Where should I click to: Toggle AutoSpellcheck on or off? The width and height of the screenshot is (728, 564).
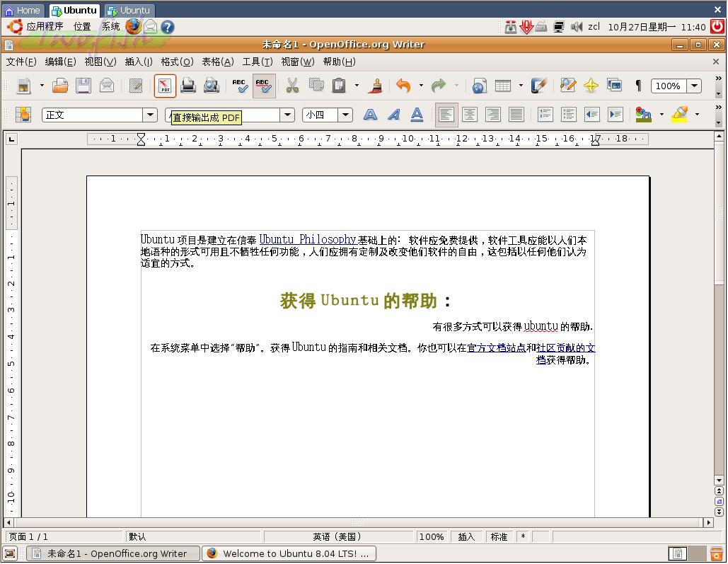(x=264, y=86)
